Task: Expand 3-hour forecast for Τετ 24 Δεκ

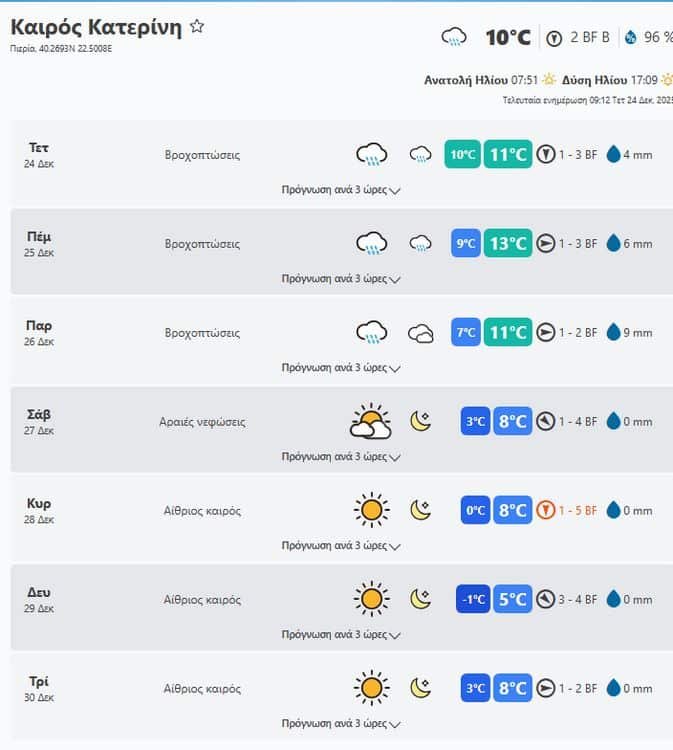Action: [x=340, y=190]
